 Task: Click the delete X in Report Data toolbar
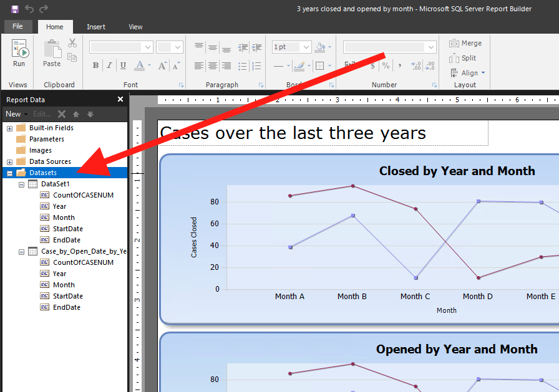(62, 114)
